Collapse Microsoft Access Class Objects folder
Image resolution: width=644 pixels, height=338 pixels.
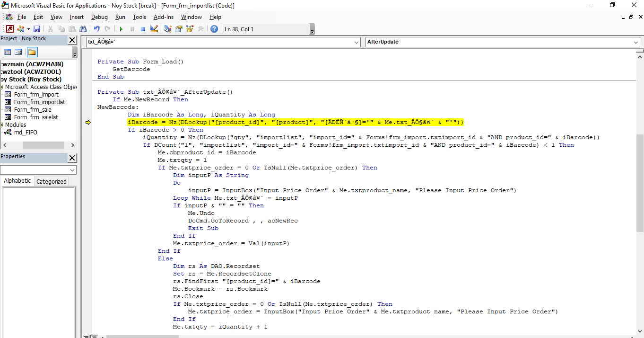click(x=1, y=87)
